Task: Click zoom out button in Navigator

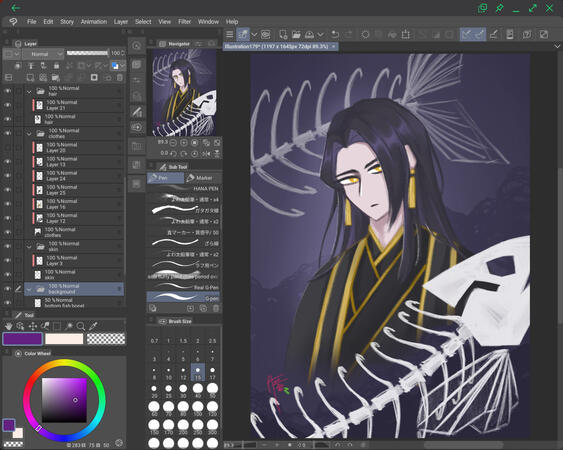Action: (173, 143)
